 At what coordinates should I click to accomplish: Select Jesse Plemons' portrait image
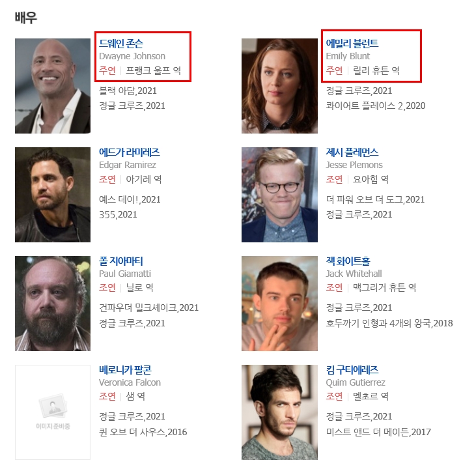point(279,195)
